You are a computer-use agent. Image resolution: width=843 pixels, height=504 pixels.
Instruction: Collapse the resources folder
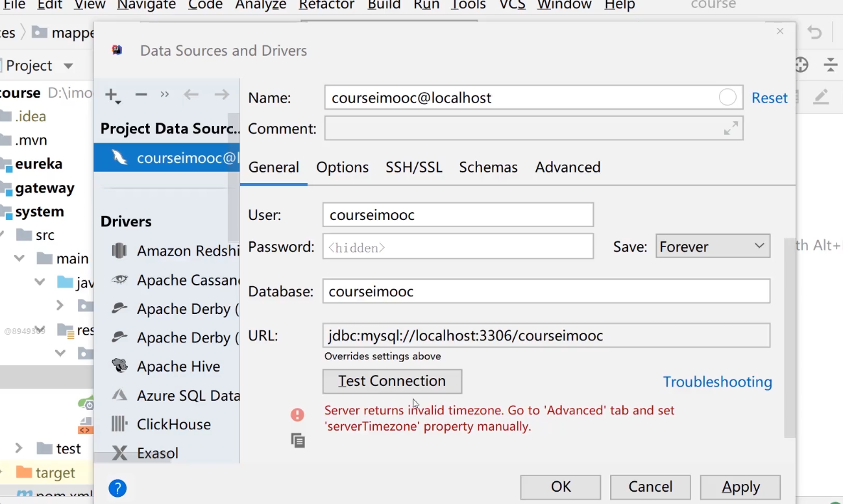tap(40, 330)
